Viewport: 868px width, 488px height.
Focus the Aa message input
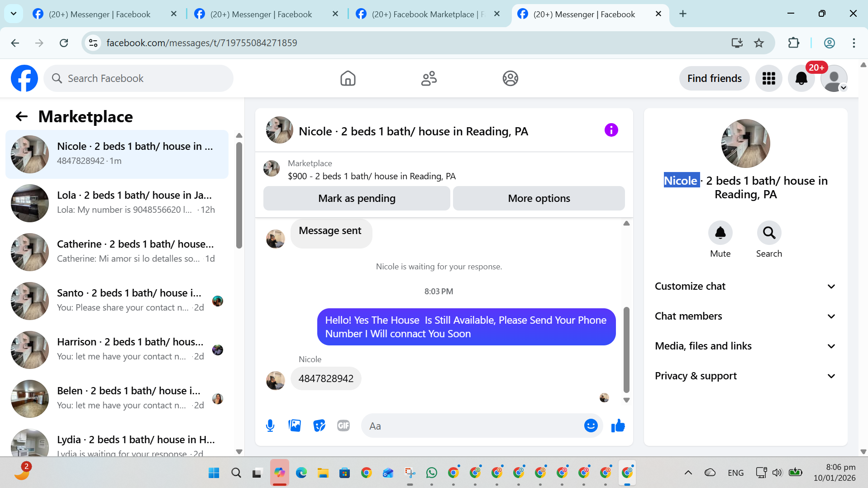(x=474, y=426)
